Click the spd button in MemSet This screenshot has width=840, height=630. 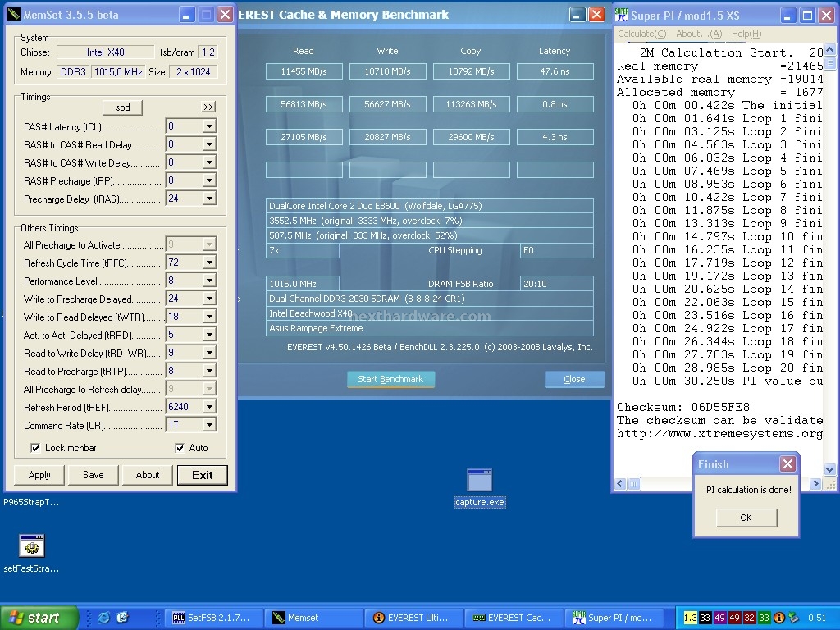[123, 107]
